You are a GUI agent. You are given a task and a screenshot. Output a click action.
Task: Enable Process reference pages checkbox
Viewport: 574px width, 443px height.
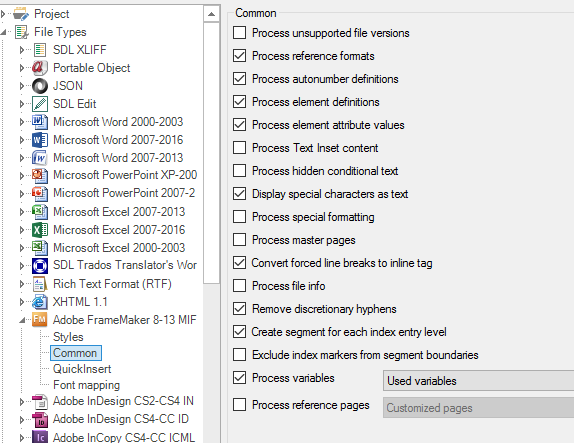pyautogui.click(x=239, y=405)
